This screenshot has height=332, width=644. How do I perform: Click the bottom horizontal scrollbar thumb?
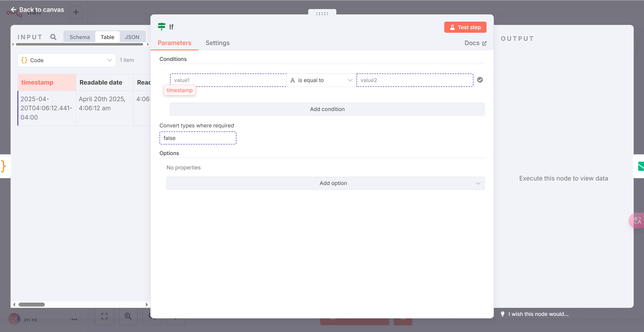coord(32,304)
